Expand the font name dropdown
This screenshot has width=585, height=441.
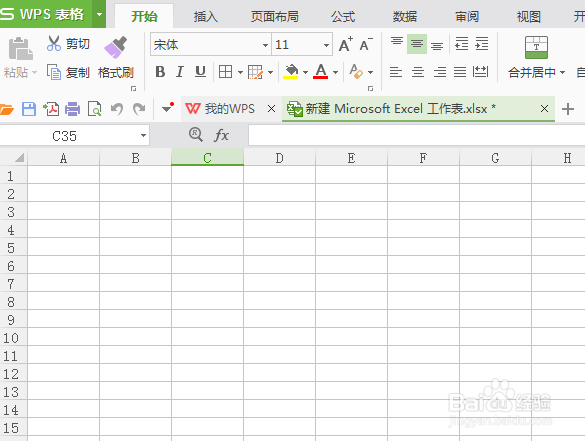click(265, 45)
